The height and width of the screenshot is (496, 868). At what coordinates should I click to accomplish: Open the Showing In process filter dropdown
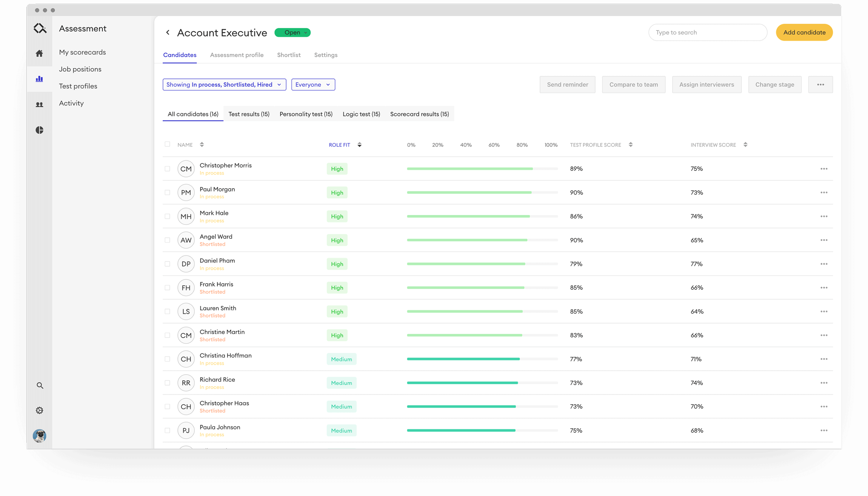click(x=224, y=84)
